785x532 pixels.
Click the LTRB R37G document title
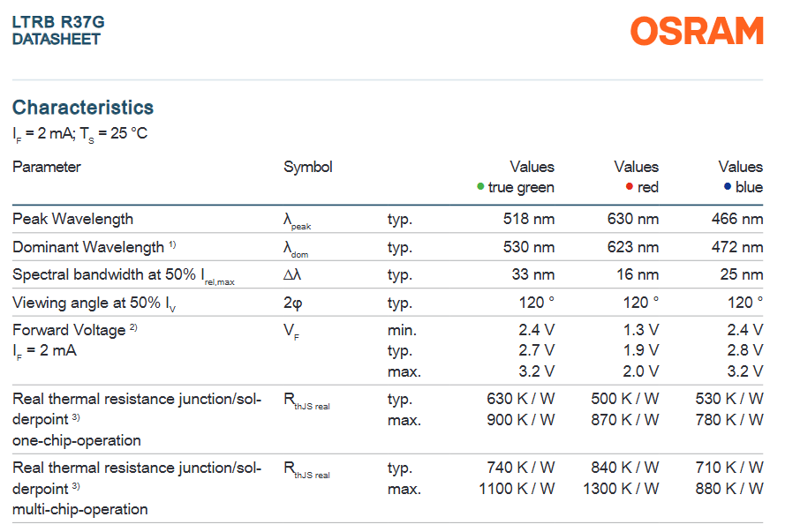click(x=52, y=21)
